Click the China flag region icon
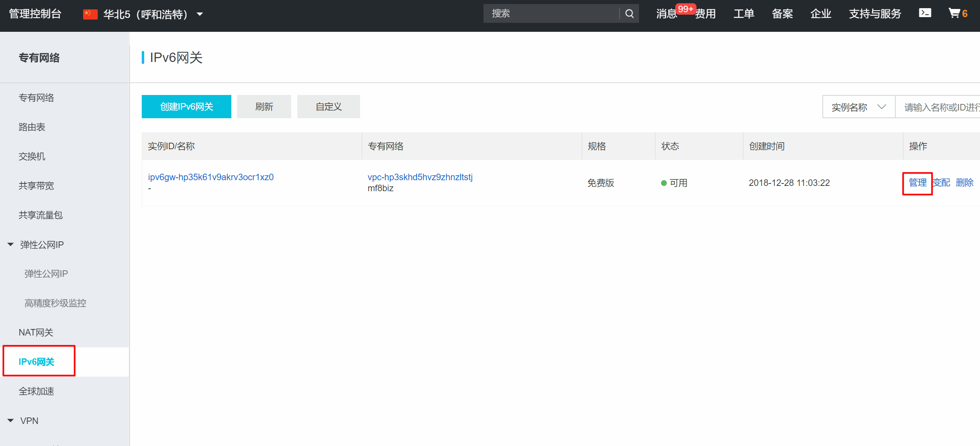 [90, 15]
